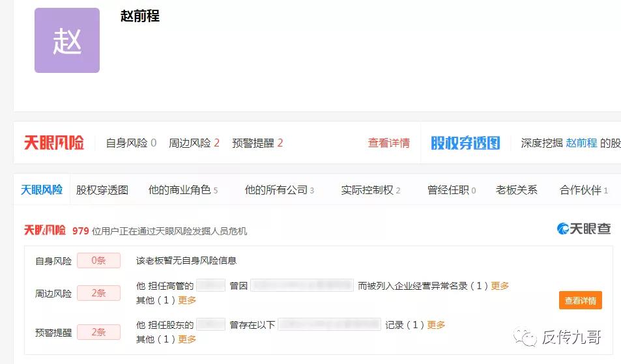Open the 他的商业角色 tab
The image size is (621, 364).
(x=182, y=190)
